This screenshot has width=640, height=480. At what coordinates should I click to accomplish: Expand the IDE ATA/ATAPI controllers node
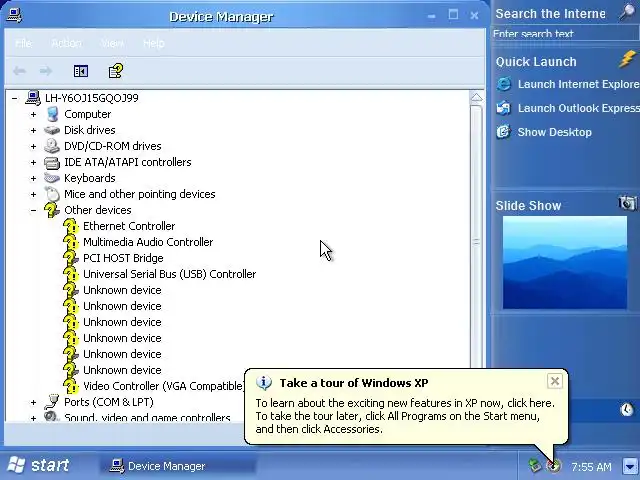pos(33,162)
